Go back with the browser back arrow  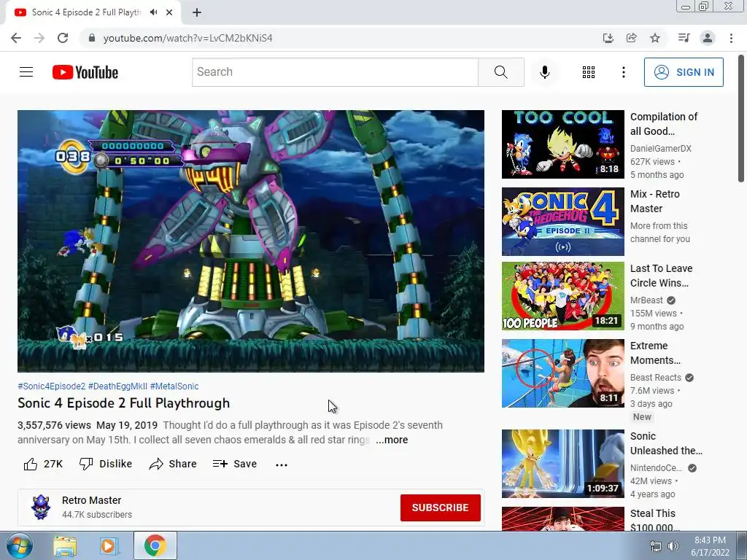(16, 38)
